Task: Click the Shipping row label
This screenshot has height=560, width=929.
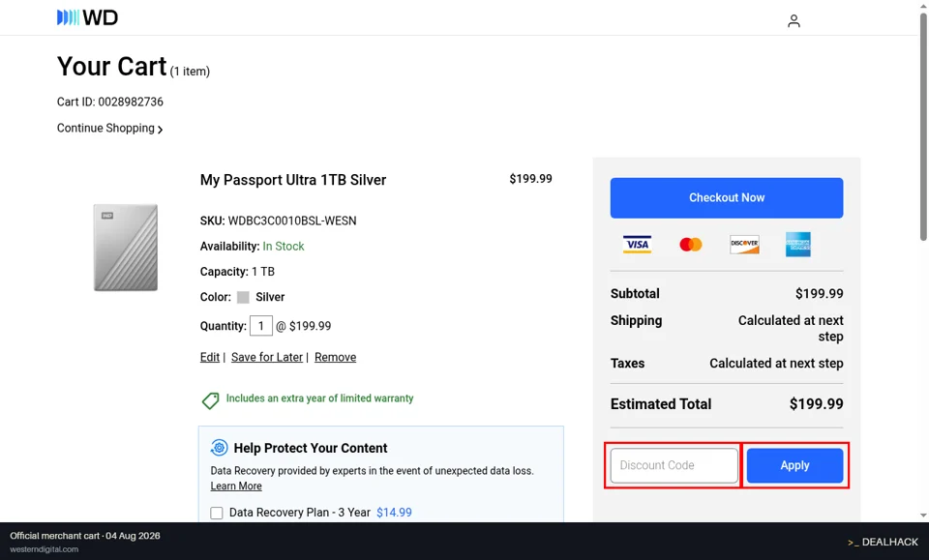Action: 637,320
